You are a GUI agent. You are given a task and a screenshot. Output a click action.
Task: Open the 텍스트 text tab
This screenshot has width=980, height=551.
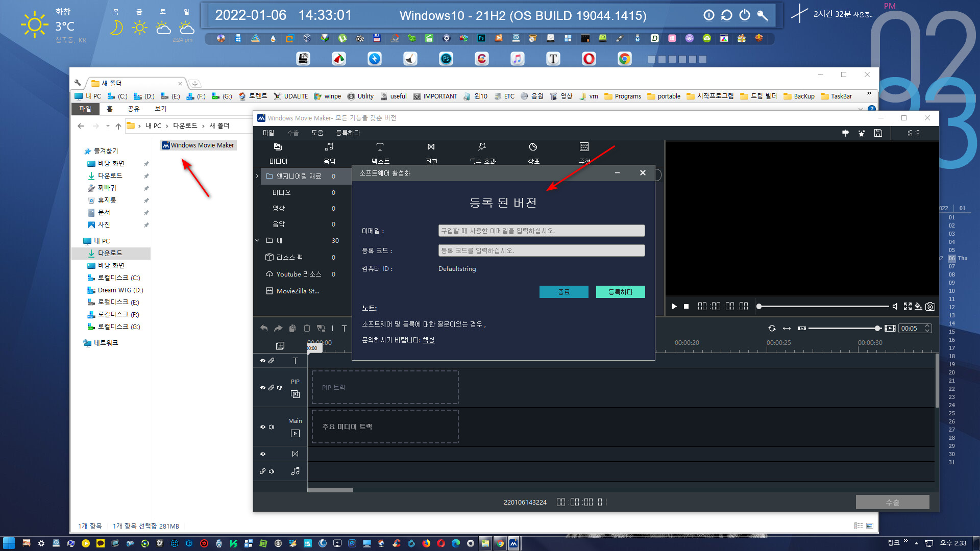[x=380, y=153]
